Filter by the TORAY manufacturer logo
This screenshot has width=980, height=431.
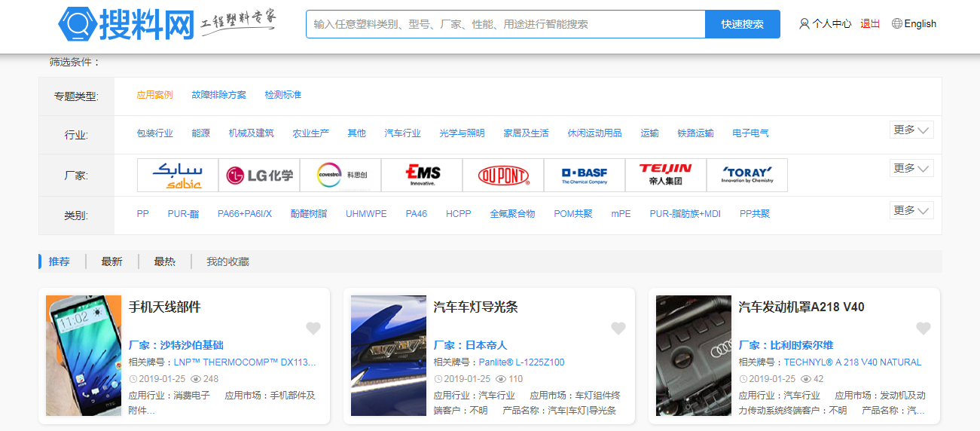tap(747, 176)
